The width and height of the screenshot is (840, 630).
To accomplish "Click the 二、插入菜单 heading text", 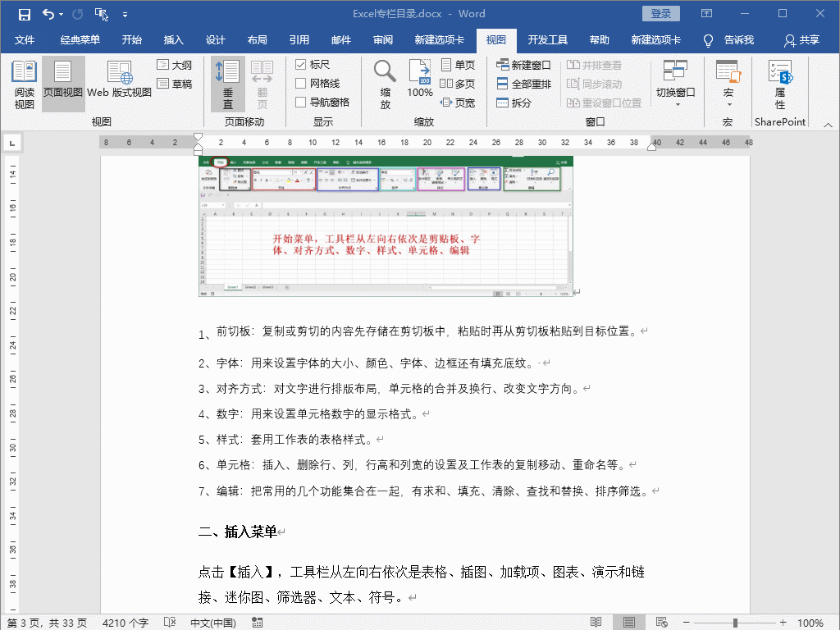I will click(238, 532).
